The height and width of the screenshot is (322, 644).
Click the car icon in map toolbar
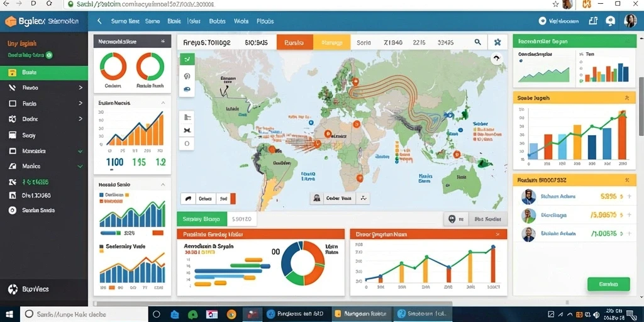click(187, 88)
